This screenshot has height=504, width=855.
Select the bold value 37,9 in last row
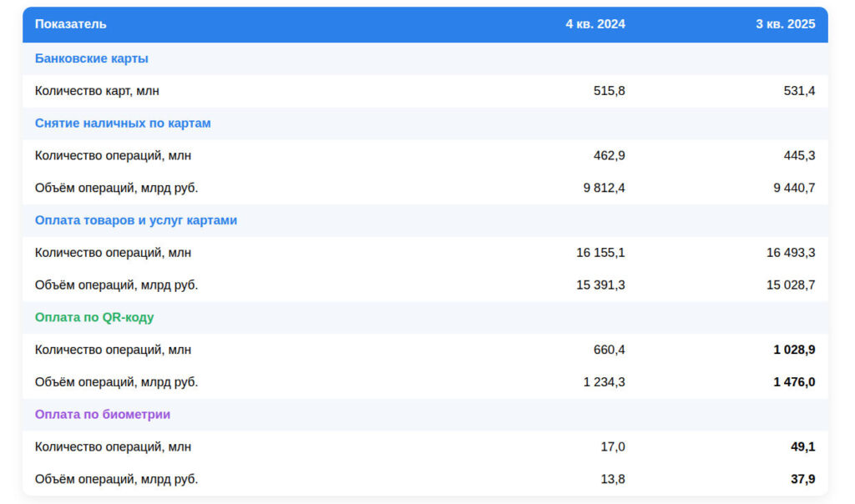coord(802,480)
